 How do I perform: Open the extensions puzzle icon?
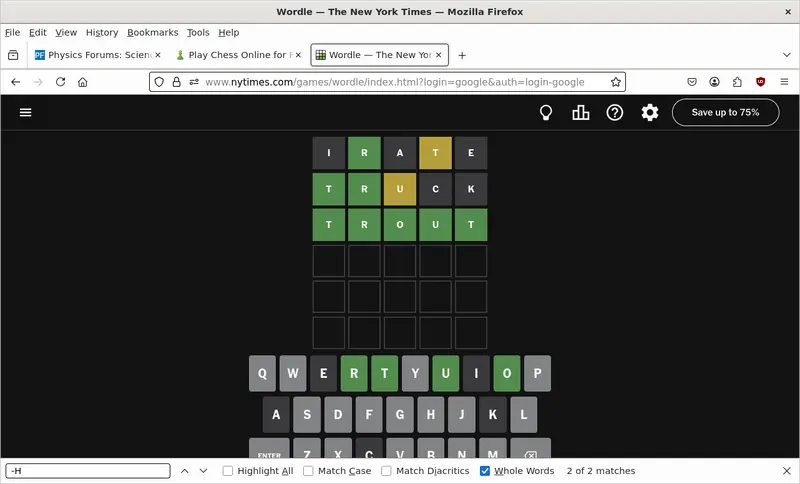coord(737,82)
